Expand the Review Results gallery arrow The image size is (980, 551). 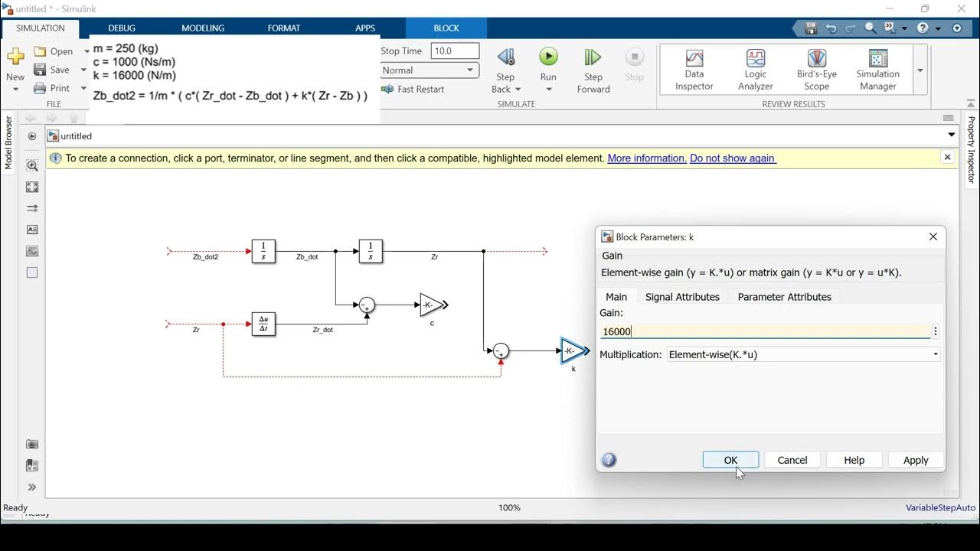click(920, 70)
